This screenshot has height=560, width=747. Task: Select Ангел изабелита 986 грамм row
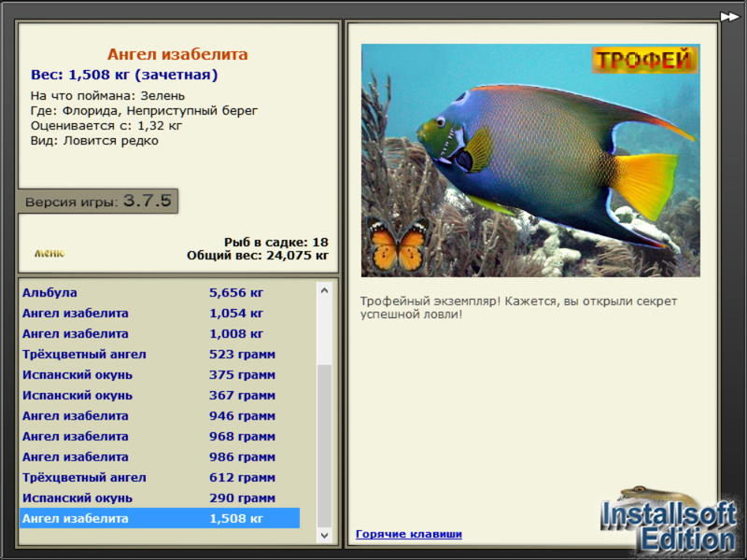[160, 456]
